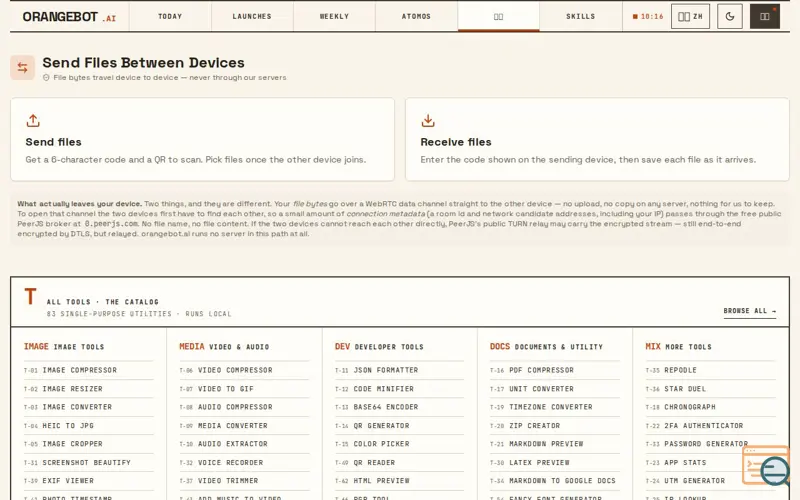This screenshot has width=800, height=500.
Task: Click the floating search terminal widget icon
Action: (x=766, y=466)
